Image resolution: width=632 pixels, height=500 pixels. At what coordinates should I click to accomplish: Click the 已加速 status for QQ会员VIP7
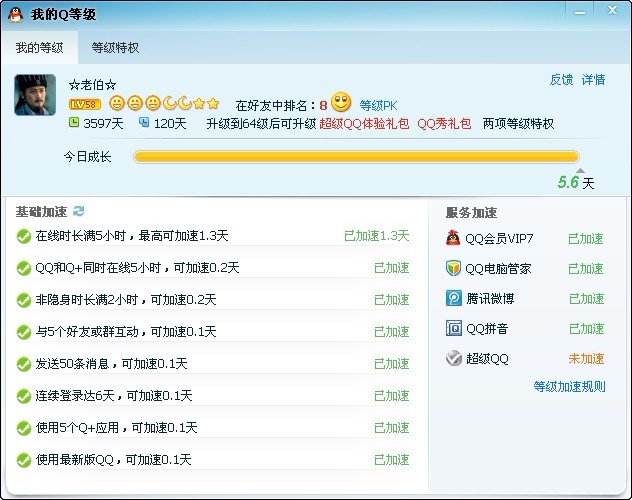(x=586, y=239)
